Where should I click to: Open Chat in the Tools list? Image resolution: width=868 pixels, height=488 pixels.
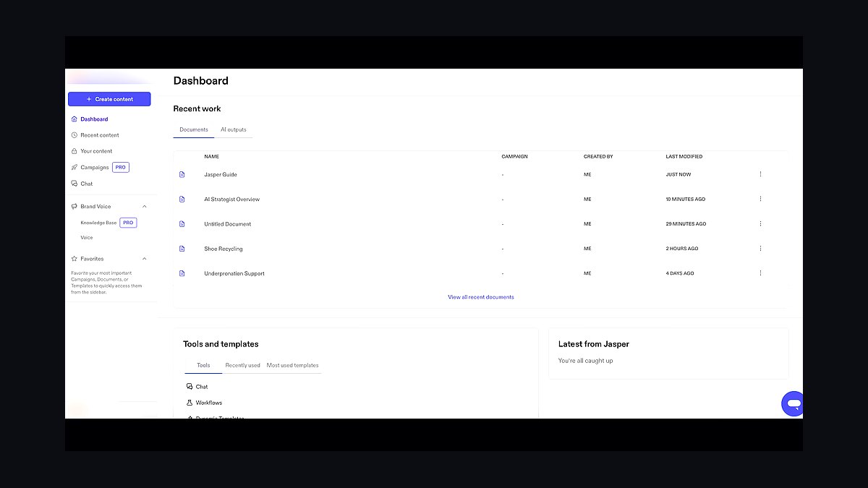(202, 387)
